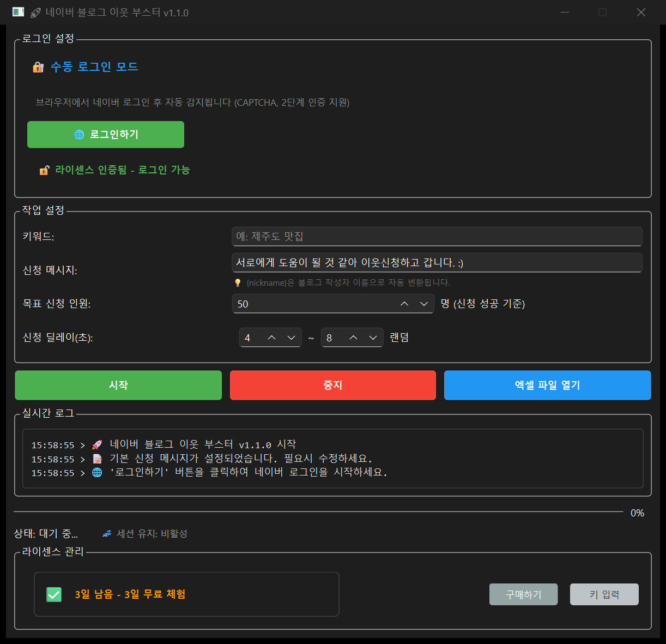Screen dimensions: 666x644
Task: Click the 라이센스 인증됨 - 로그인 가능 text
Action: click(123, 170)
